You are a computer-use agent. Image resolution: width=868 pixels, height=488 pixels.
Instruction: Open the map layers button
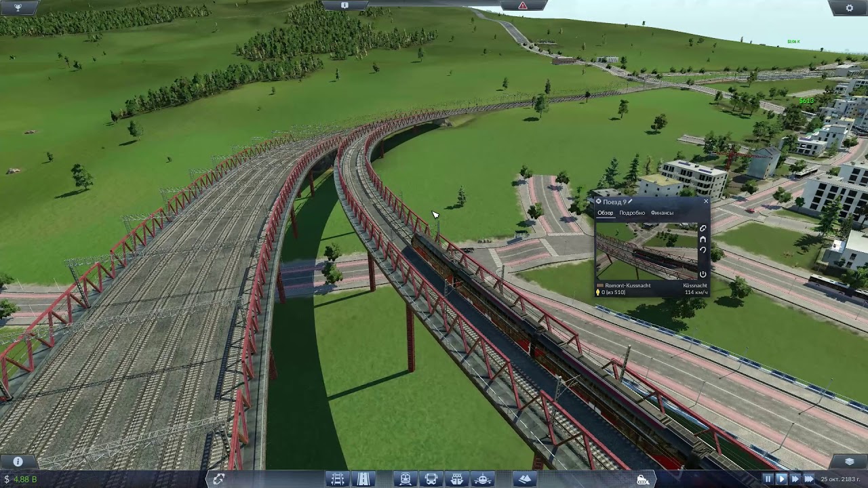(850, 462)
